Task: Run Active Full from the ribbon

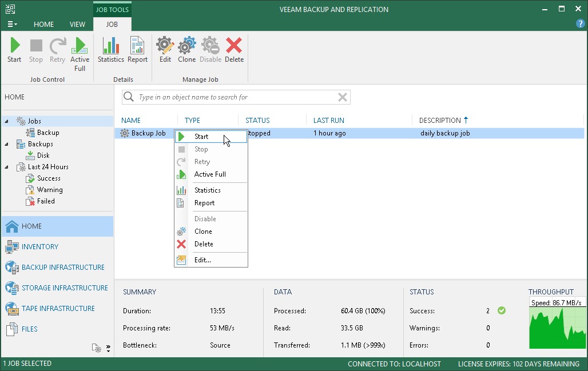Action: click(80, 54)
